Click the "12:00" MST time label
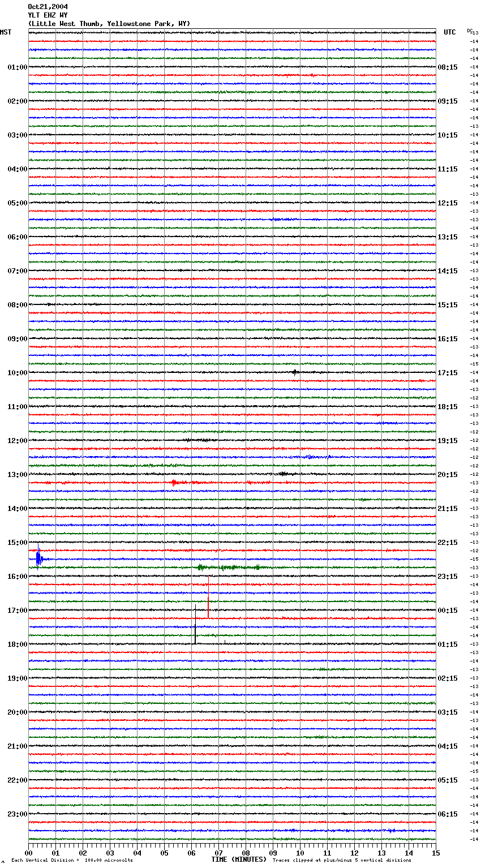481x868 pixels. [18, 441]
